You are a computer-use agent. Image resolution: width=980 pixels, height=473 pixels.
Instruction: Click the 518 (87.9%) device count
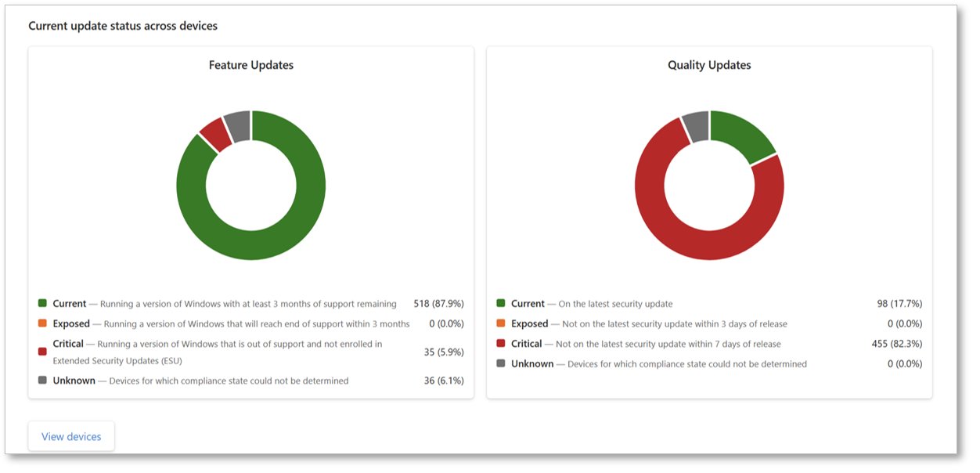pyautogui.click(x=438, y=304)
